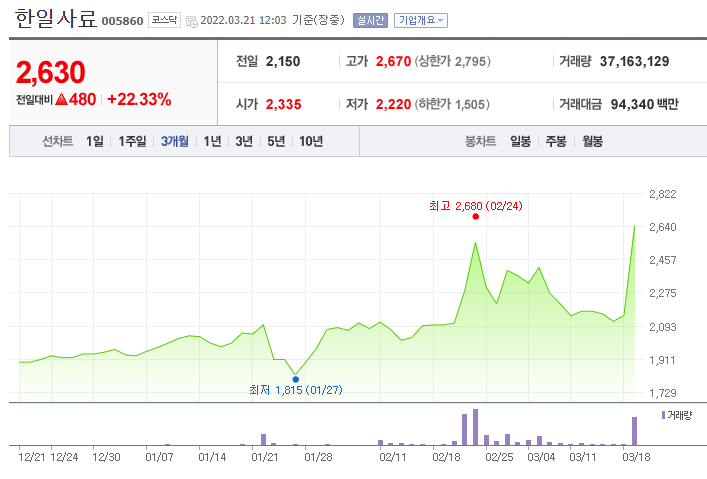Click the 거래량 value 37,163,129
The image size is (707, 479).
tap(634, 61)
